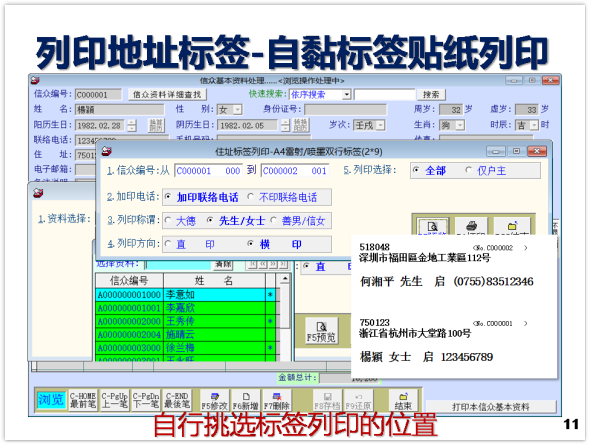Click the conversion icon beside 阴历生日
Image resolution: width=590 pixels, height=445 pixels.
[x=301, y=125]
